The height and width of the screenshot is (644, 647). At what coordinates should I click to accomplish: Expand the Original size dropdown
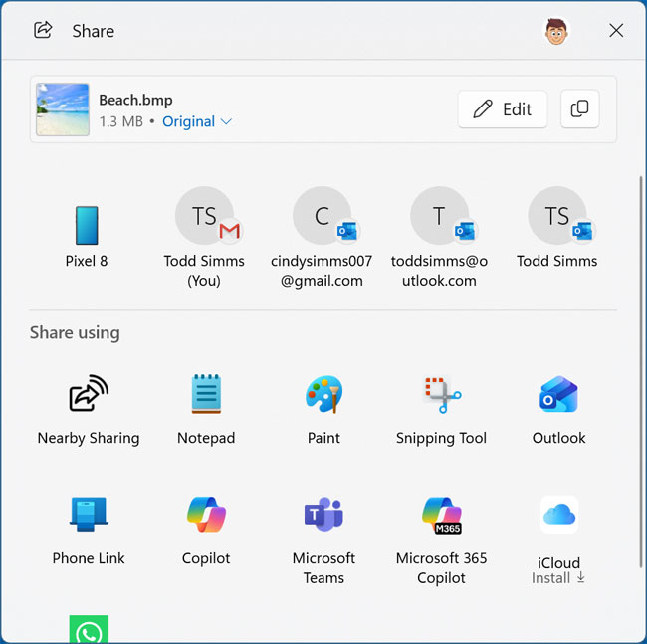(197, 121)
